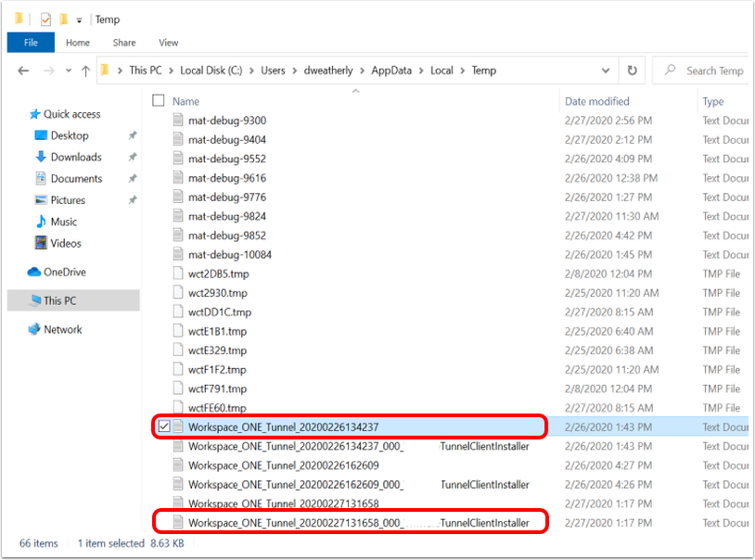This screenshot has height=560, width=755.
Task: Open the File menu
Action: 31,43
